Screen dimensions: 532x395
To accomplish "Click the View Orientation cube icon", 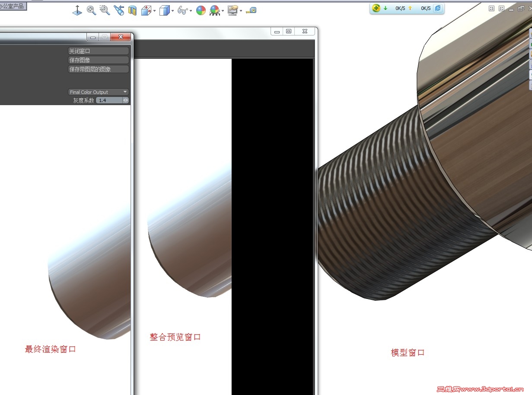I will point(146,11).
